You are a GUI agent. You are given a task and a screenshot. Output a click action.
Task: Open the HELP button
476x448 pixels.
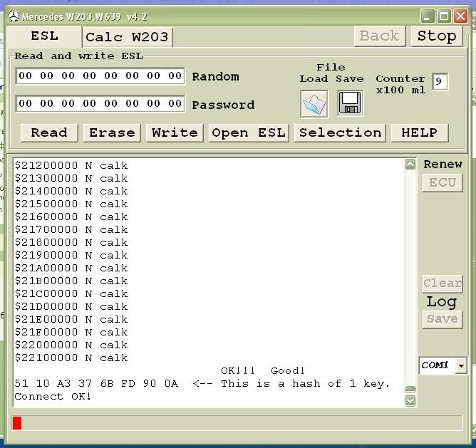pos(420,132)
